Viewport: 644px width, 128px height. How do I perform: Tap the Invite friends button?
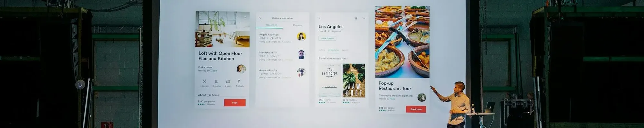click(x=327, y=38)
